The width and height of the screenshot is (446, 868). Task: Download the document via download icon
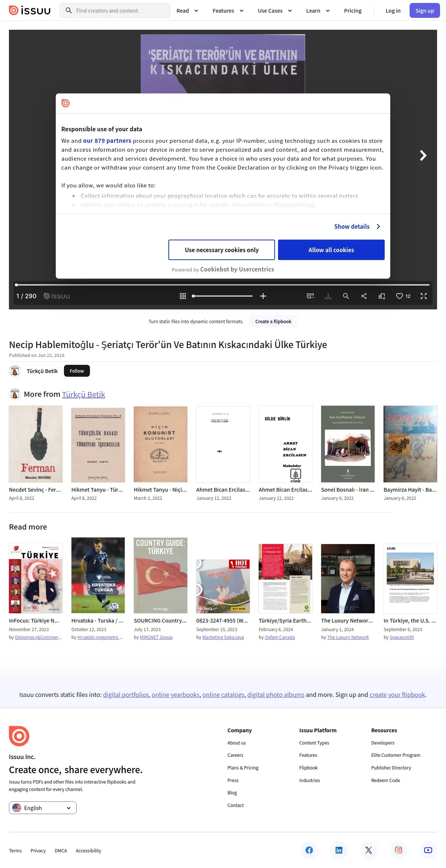coord(328,296)
